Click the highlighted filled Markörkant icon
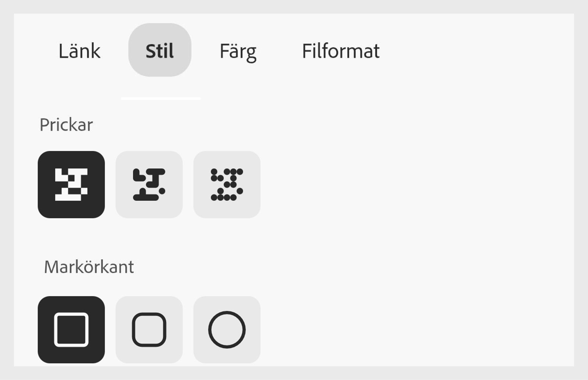The width and height of the screenshot is (588, 380). [72, 329]
